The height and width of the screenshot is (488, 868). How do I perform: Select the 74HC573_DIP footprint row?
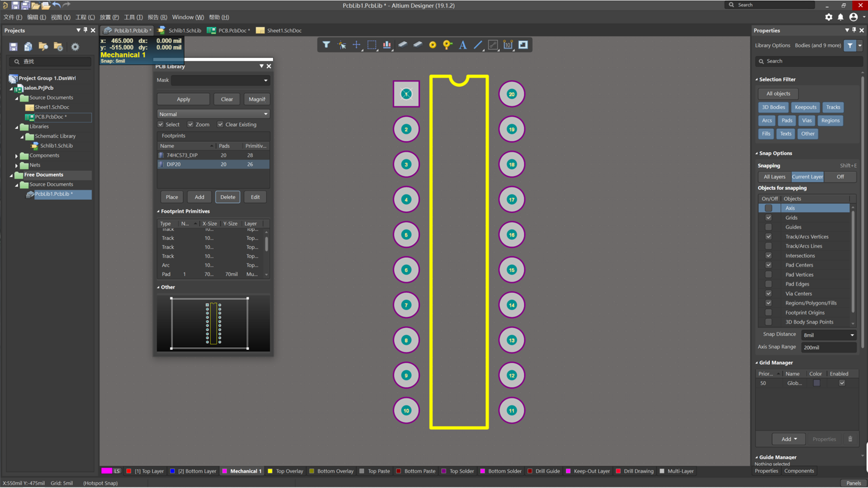click(x=213, y=155)
